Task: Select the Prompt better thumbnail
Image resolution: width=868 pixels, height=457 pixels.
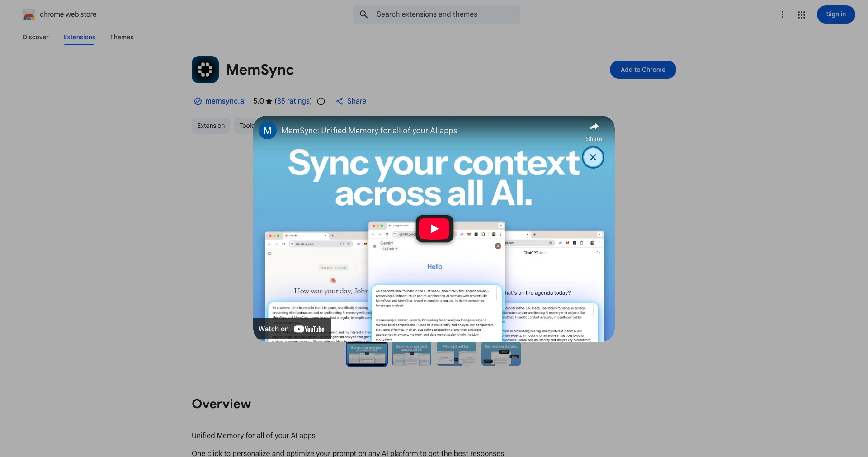Action: 456,354
